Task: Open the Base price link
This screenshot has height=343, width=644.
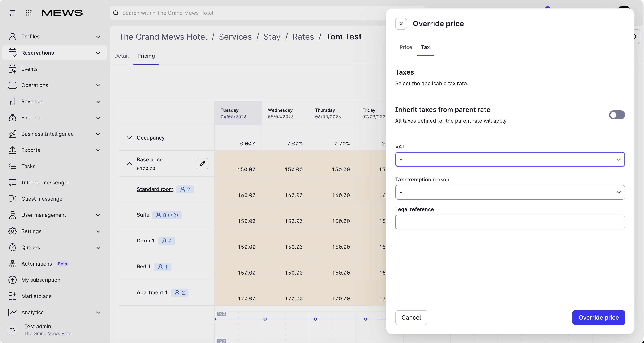Action: click(x=149, y=160)
